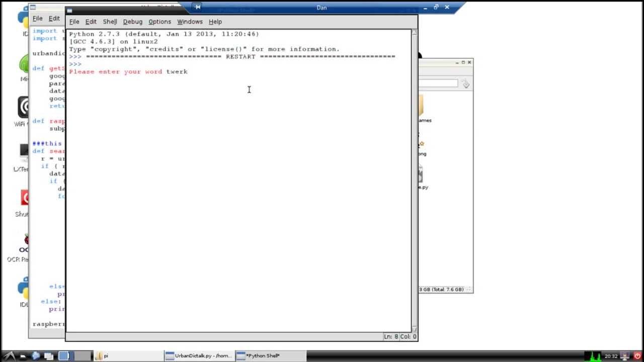Screen dimensions: 644x362
Task: Switch to Python Shell taskbar window
Action: pos(270,356)
